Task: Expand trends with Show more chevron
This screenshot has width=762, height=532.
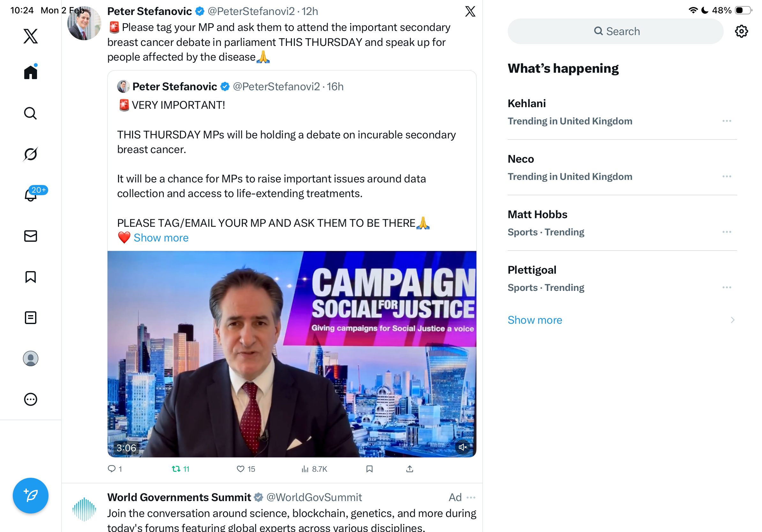Action: pyautogui.click(x=732, y=320)
